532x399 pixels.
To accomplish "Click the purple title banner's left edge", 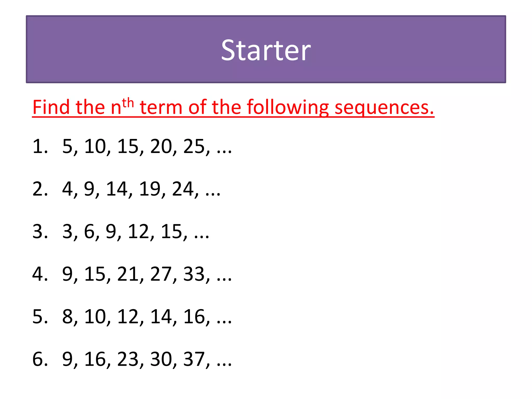I will click(x=28, y=49).
